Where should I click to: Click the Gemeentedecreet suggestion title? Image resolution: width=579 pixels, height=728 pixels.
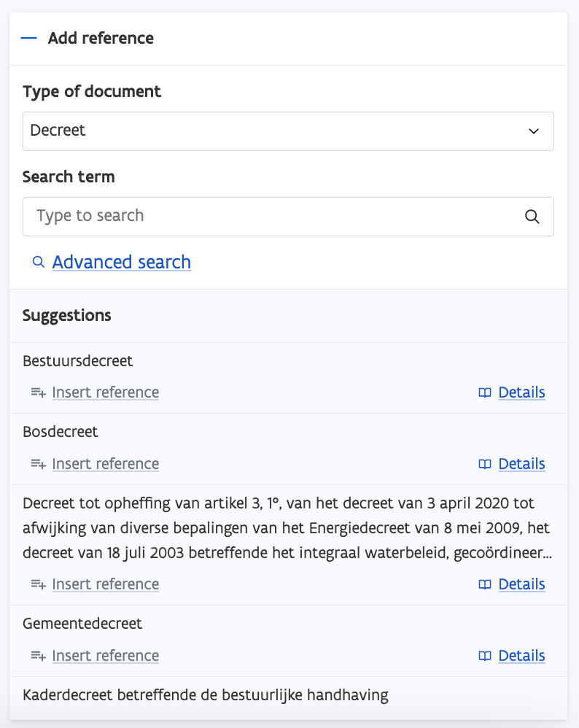pos(82,624)
